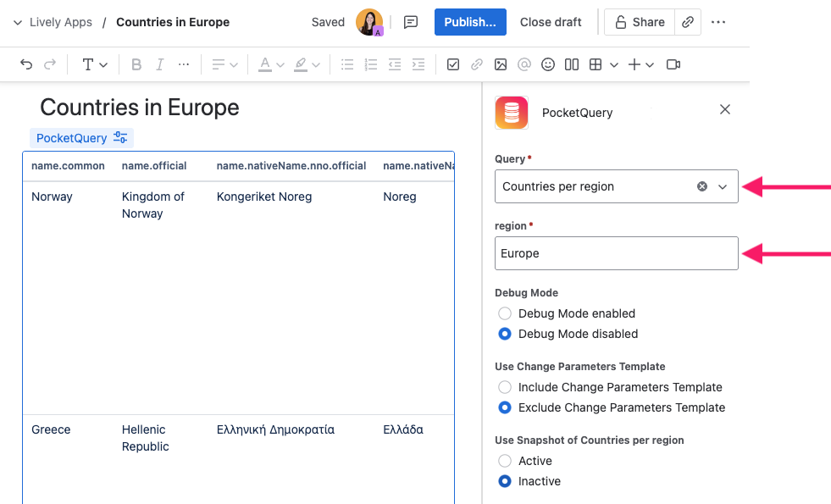The image size is (831, 504).
Task: Insert a table into the page
Action: (596, 64)
